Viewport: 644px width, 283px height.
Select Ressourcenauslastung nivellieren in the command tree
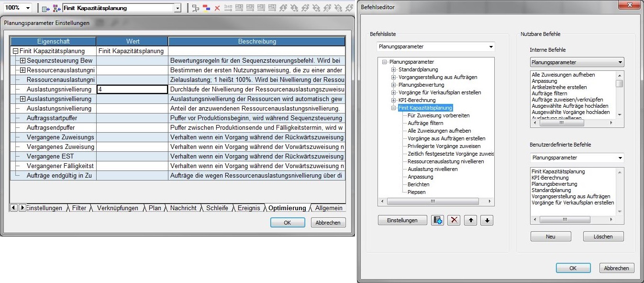[x=445, y=161]
